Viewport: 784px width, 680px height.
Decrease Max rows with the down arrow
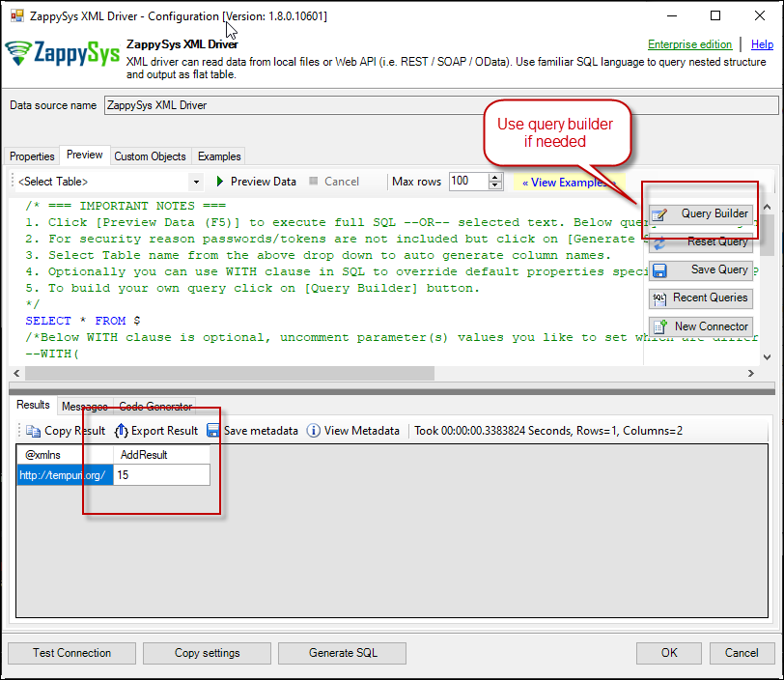click(x=495, y=185)
